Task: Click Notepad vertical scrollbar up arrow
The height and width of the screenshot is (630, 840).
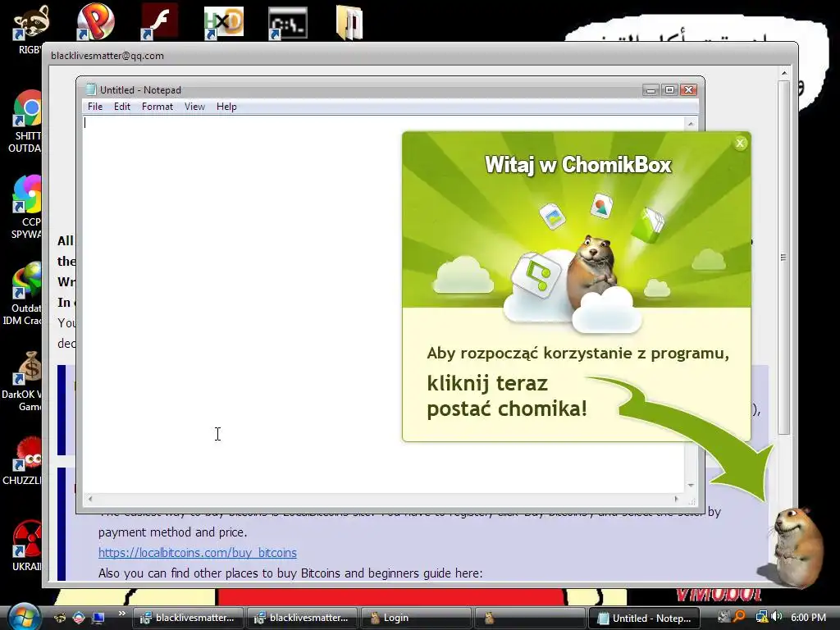Action: coord(691,124)
